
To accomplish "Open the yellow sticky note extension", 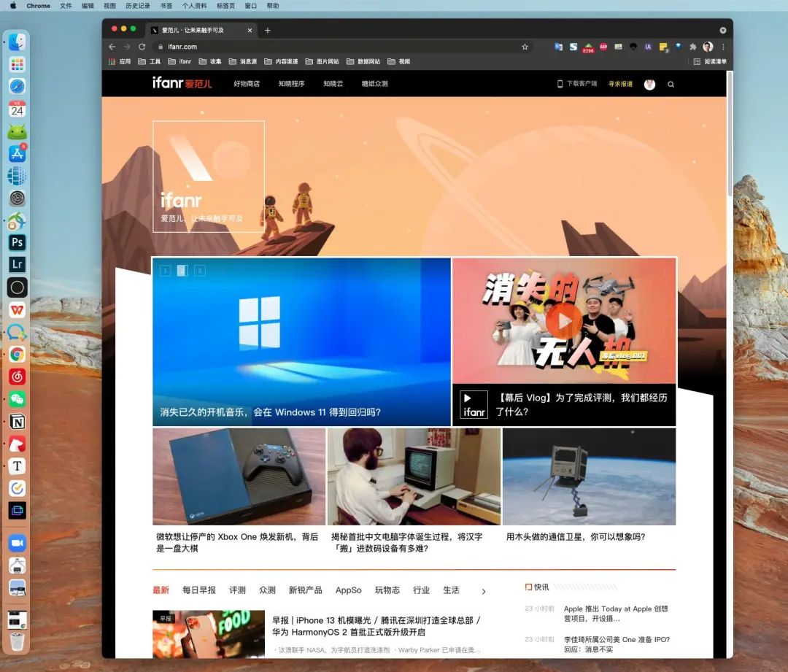I will 663,47.
